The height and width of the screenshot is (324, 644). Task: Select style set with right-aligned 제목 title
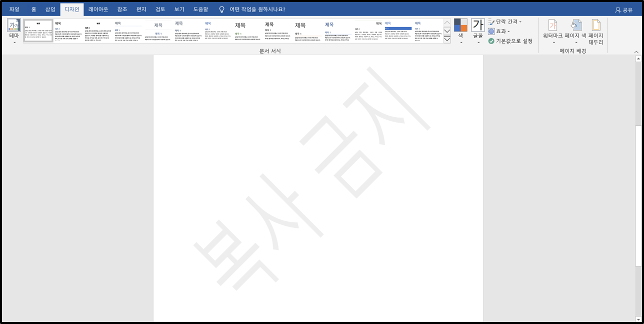368,31
